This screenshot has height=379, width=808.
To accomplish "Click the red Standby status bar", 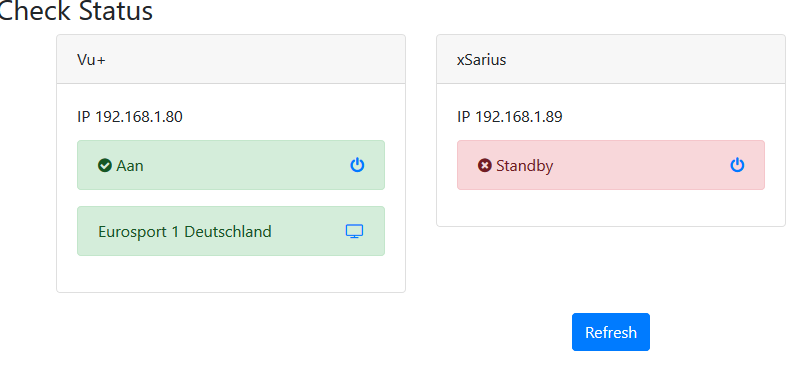I will 611,165.
